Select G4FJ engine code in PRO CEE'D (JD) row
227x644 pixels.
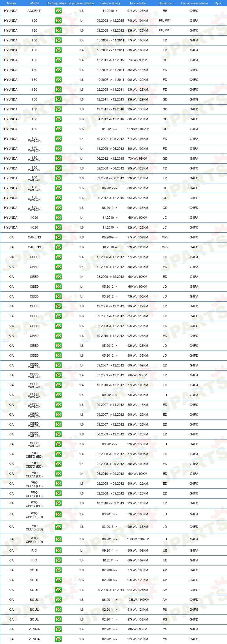(194, 539)
